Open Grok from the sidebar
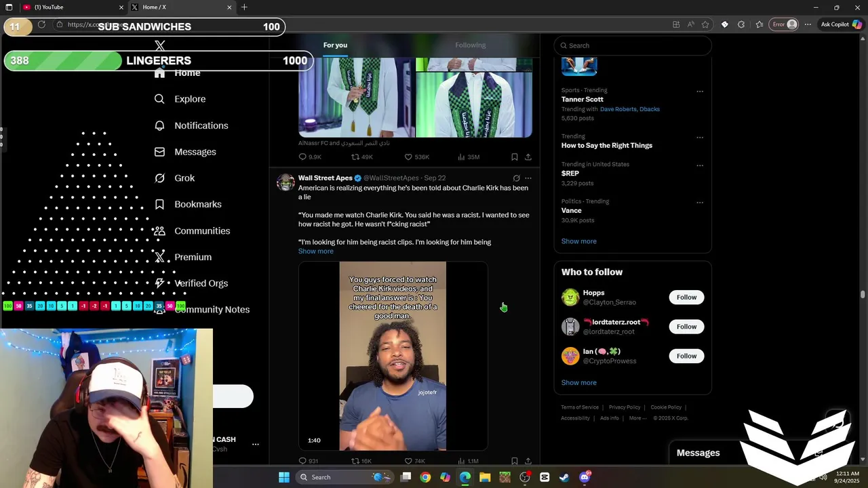Screen dimensions: 868x488 pos(174,178)
